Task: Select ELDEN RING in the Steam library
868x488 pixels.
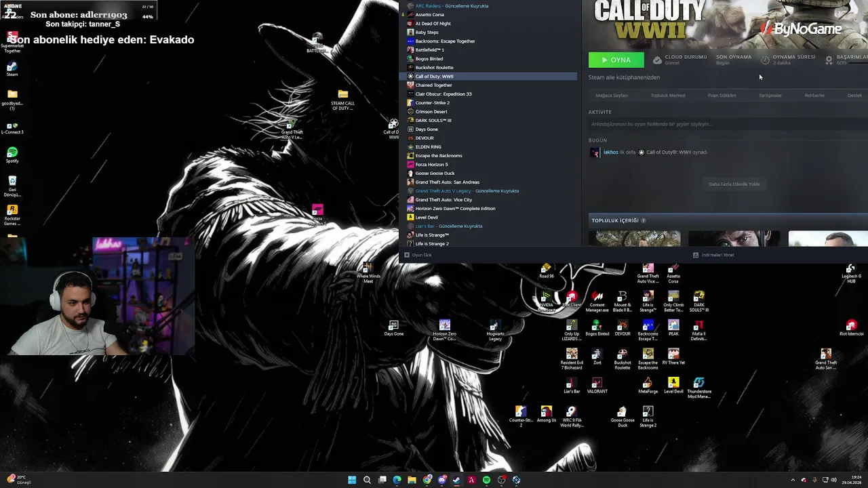Action: pyautogui.click(x=491, y=146)
